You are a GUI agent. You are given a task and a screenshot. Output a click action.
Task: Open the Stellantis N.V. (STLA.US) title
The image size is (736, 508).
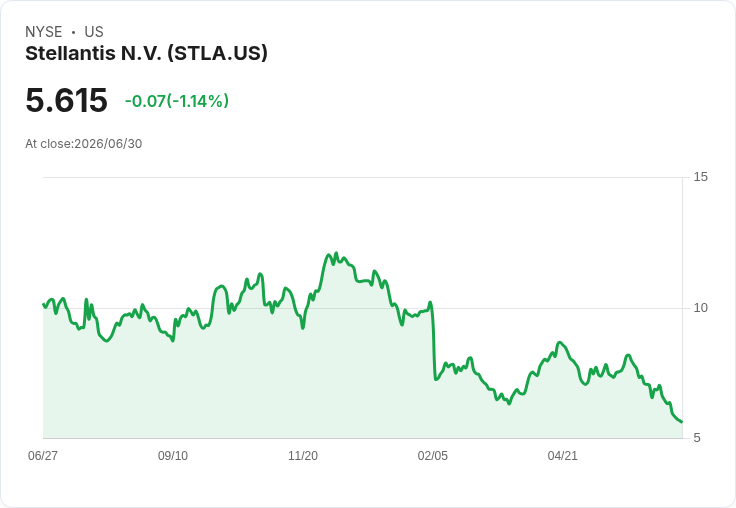[146, 53]
